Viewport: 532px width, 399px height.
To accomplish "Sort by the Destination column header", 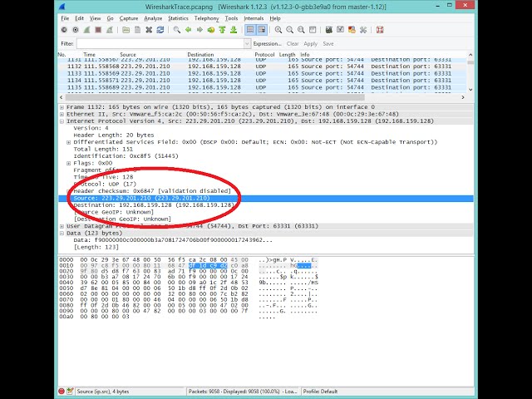I will [200, 55].
